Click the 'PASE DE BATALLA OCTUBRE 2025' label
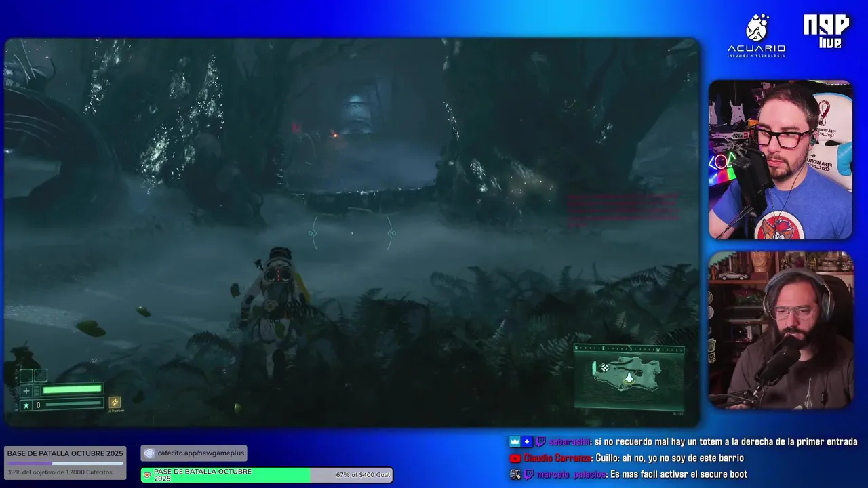 (203, 475)
